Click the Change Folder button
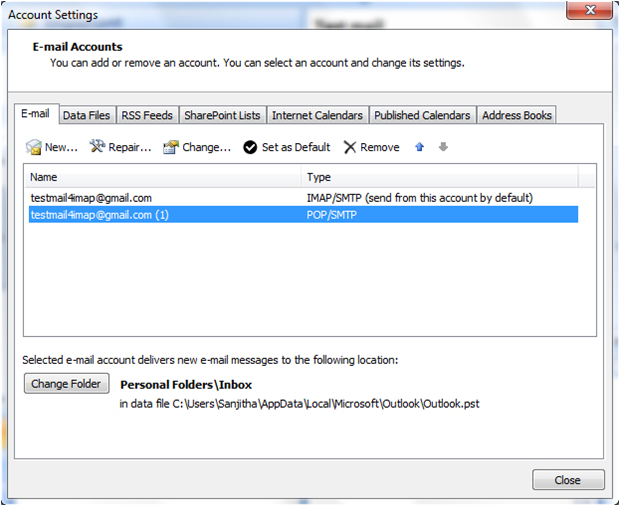This screenshot has width=620, height=506. (x=66, y=383)
